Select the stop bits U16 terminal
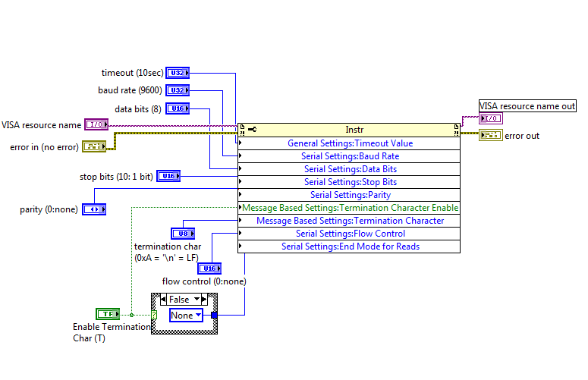This screenshot has width=588, height=380. point(168,176)
